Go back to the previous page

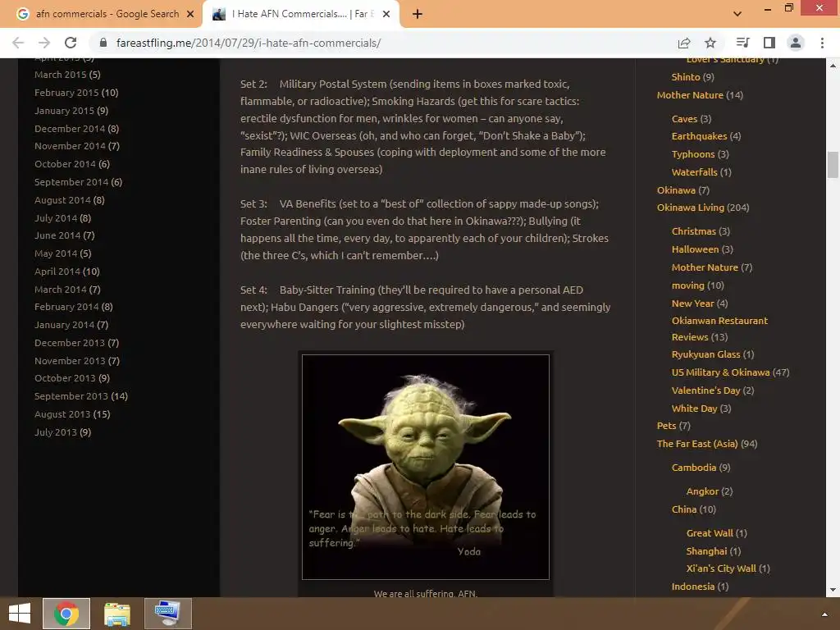18,43
